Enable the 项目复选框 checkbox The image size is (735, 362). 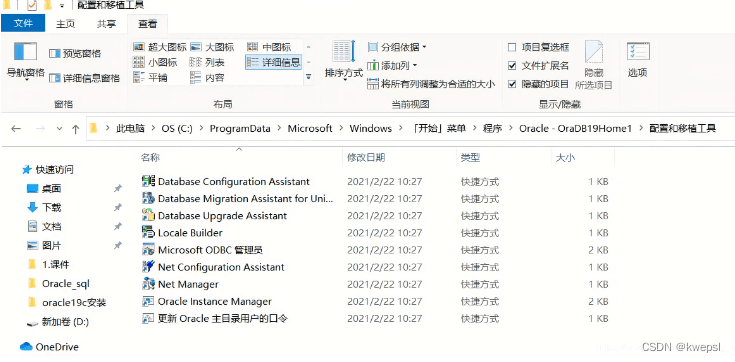pos(512,47)
